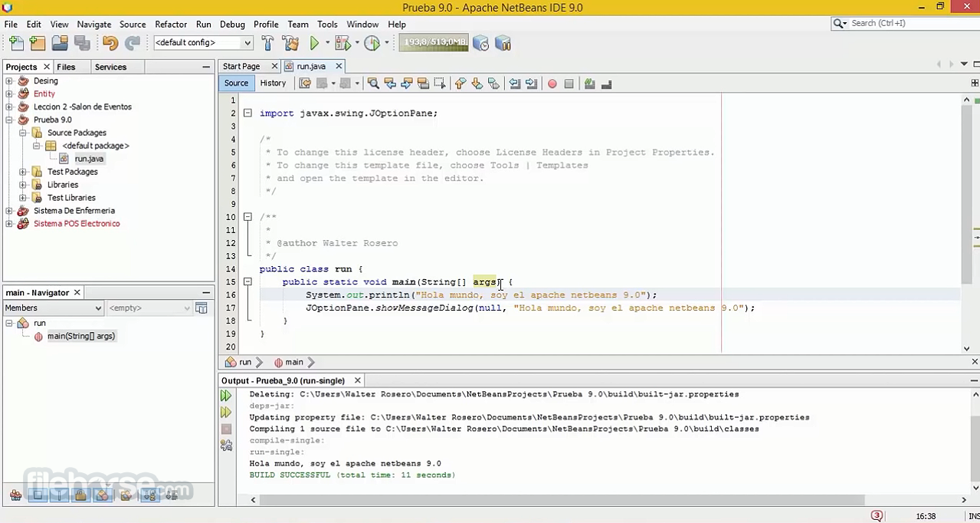
Task: Open Ant settings icon in Output panel
Action: (x=226, y=446)
